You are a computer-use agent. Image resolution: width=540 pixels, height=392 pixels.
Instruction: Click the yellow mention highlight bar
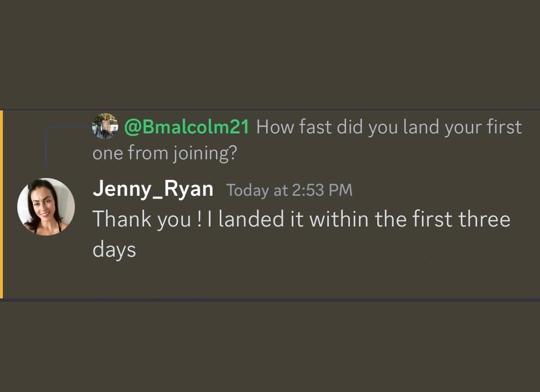tap(1, 204)
